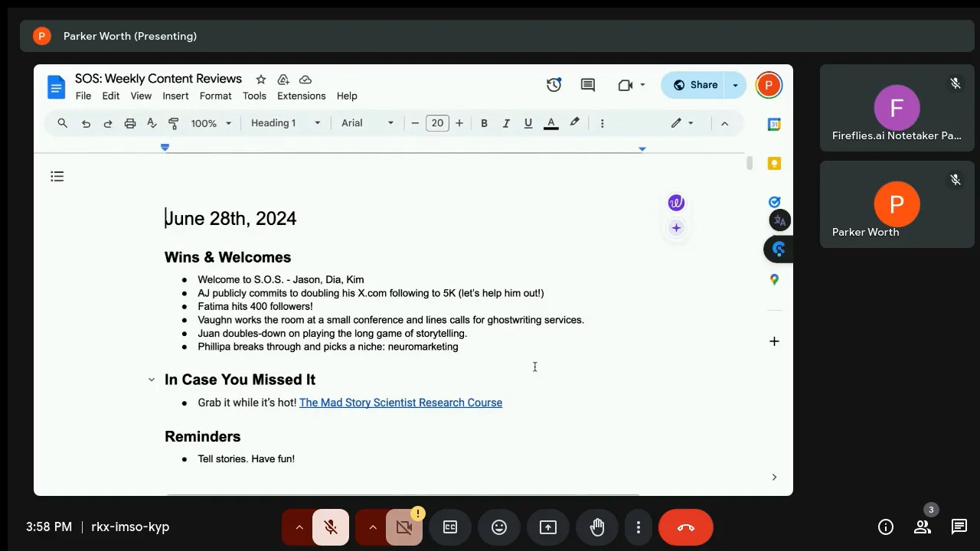Click the print icon in toolbar
The height and width of the screenshot is (551, 980).
coord(130,123)
